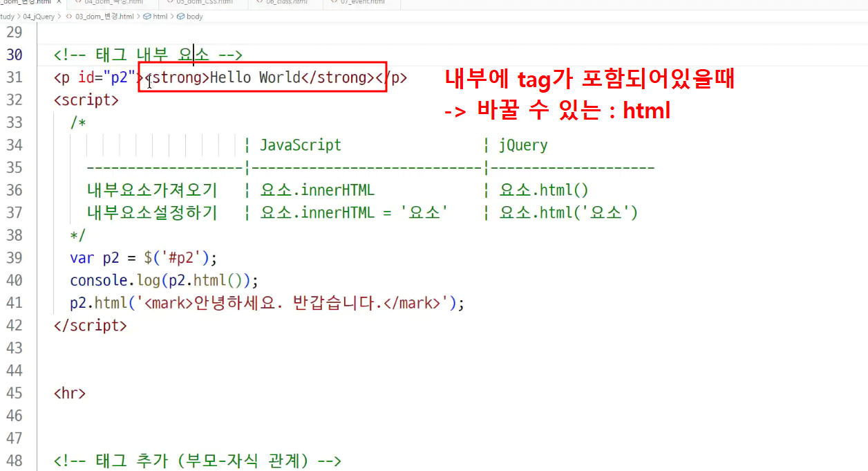868x471 pixels.
Task: Click "요소.html('요소')" on line 37
Action: (x=569, y=212)
